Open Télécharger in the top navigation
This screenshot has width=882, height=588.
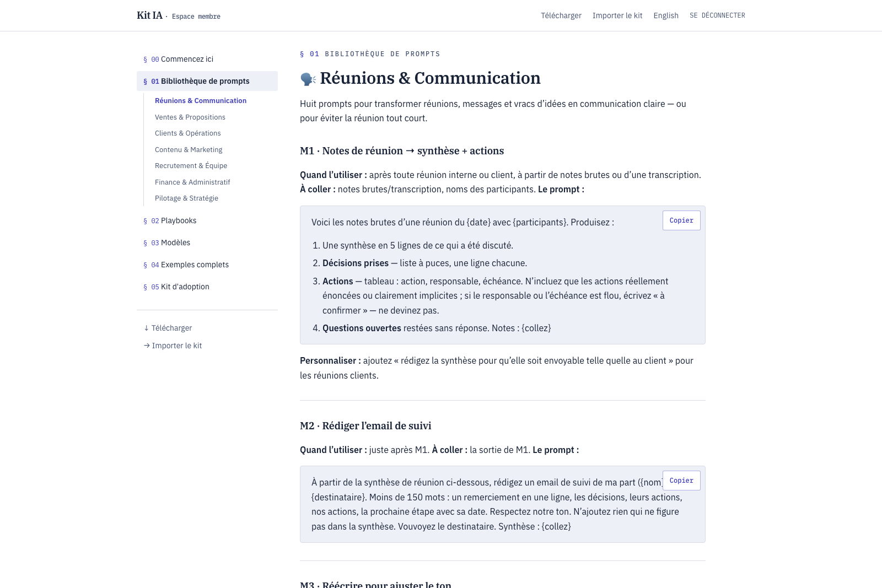pos(561,15)
